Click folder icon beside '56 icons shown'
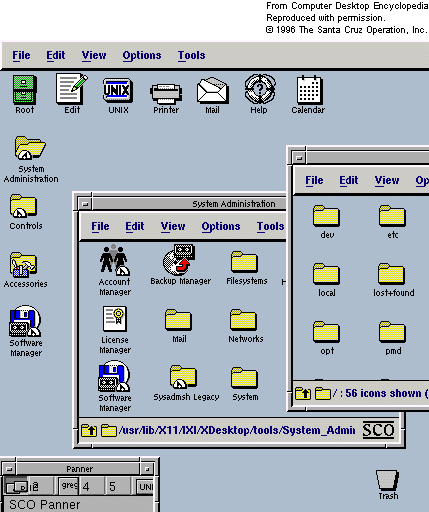 pos(323,394)
